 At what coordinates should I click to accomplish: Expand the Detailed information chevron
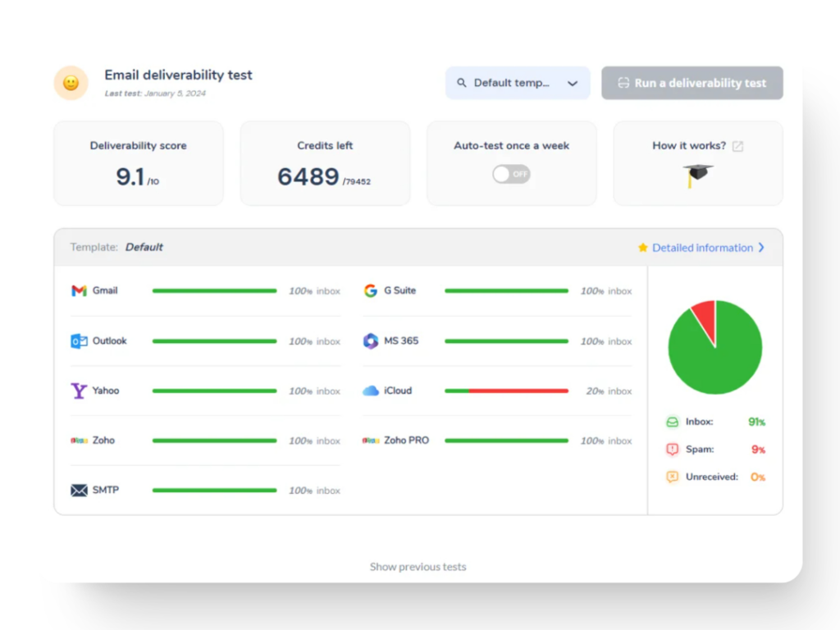762,248
